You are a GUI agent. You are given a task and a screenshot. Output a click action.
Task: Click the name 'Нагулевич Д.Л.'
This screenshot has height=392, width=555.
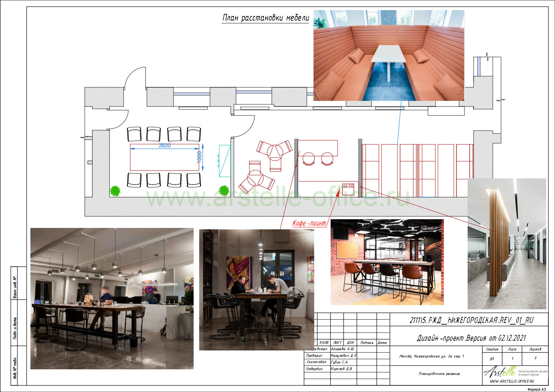pyautogui.click(x=344, y=356)
